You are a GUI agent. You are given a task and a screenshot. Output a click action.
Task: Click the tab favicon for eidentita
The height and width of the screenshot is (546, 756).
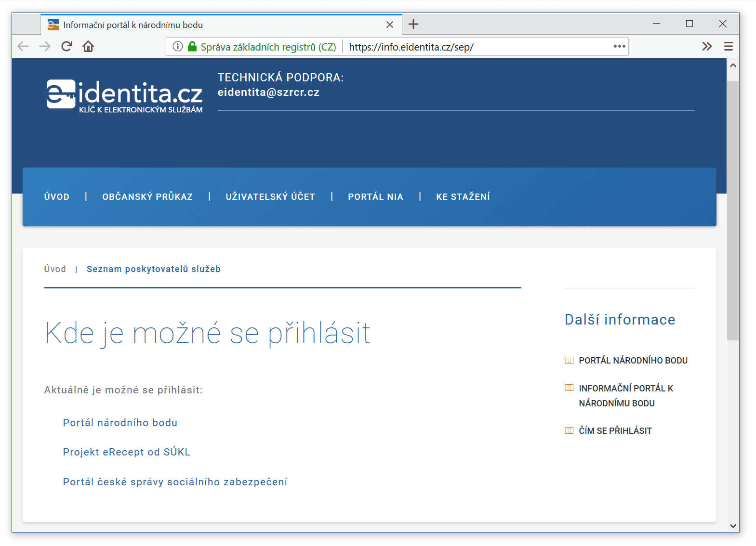coord(53,25)
